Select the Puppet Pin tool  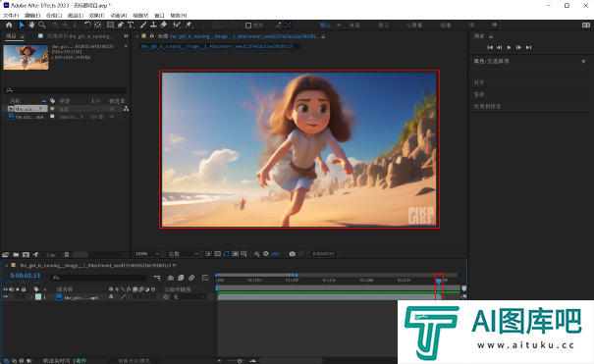coord(189,25)
